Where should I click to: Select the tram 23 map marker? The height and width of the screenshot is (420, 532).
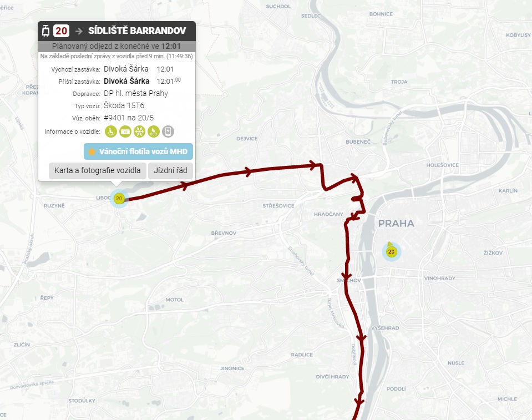391,252
